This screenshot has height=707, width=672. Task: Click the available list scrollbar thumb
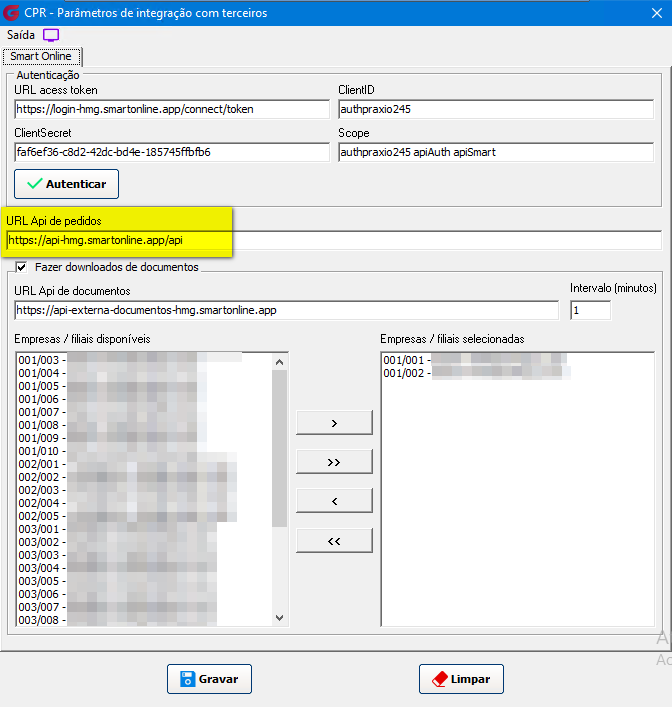[x=280, y=448]
